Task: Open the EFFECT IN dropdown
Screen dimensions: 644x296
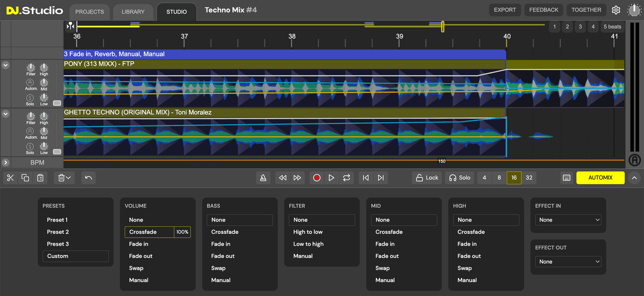Action: tap(568, 220)
